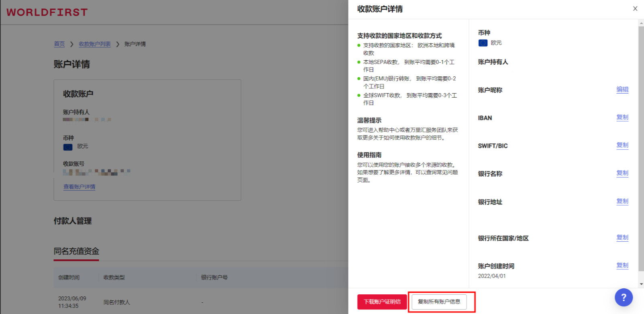Click 编辑 next to 账户昵称

[x=622, y=90]
